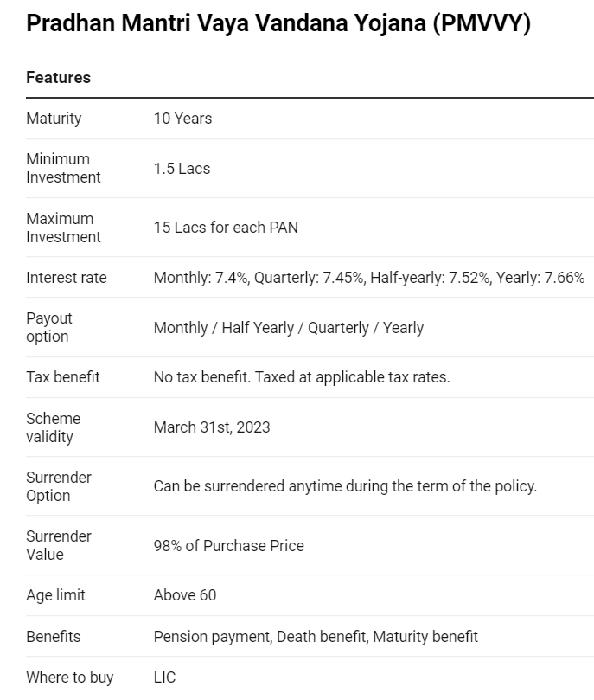Select the Above 60 age limit value
This screenshot has height=700, width=594.
point(185,595)
